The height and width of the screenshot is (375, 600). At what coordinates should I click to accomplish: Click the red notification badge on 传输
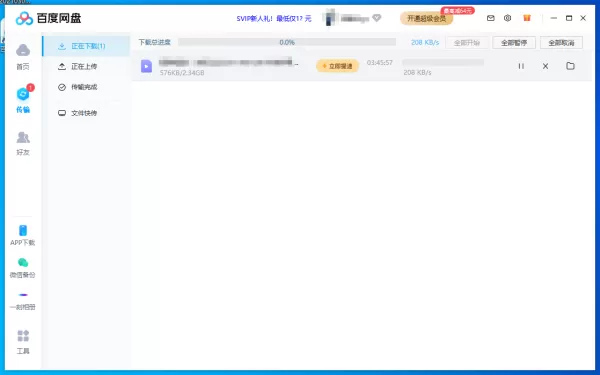tap(31, 88)
